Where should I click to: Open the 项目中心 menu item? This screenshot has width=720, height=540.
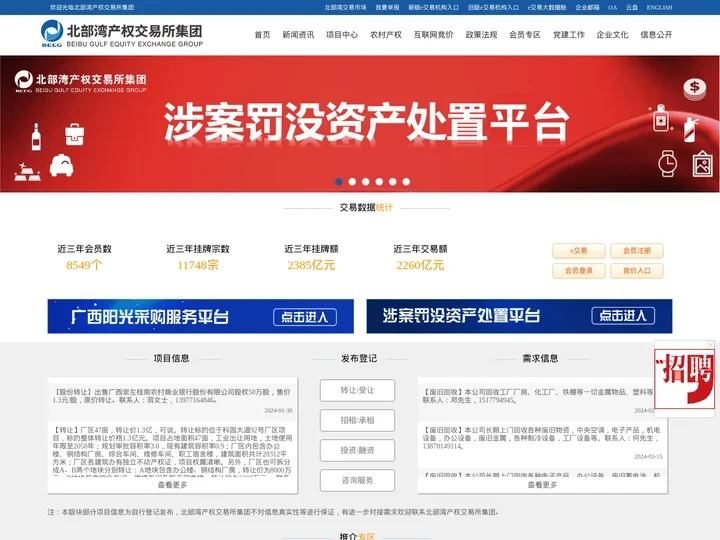pos(342,34)
